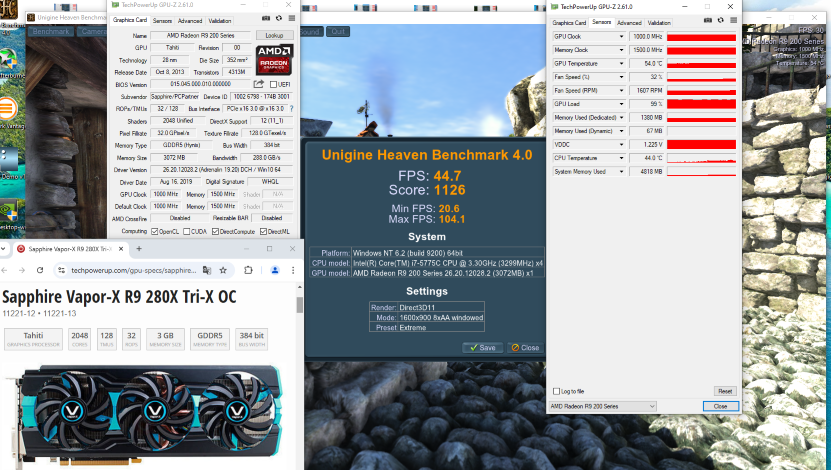The image size is (831, 470).
Task: Close the Heaven Benchmark results dialog
Action: coord(525,348)
